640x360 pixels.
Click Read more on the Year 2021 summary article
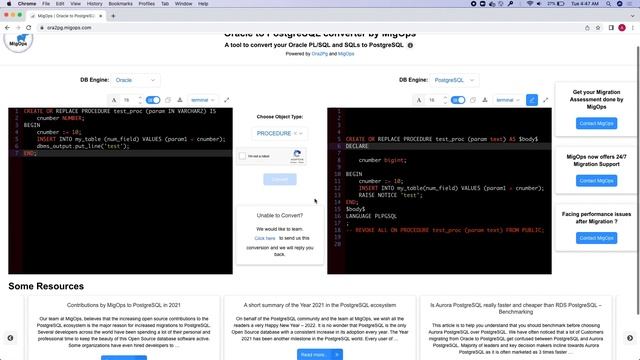pyautogui.click(x=320, y=355)
